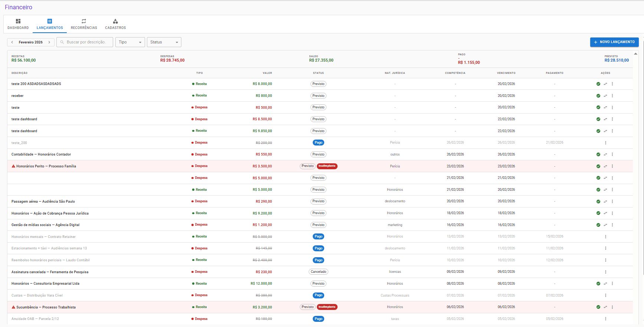
Task: Open the Status filter dropdown
Action: click(164, 42)
